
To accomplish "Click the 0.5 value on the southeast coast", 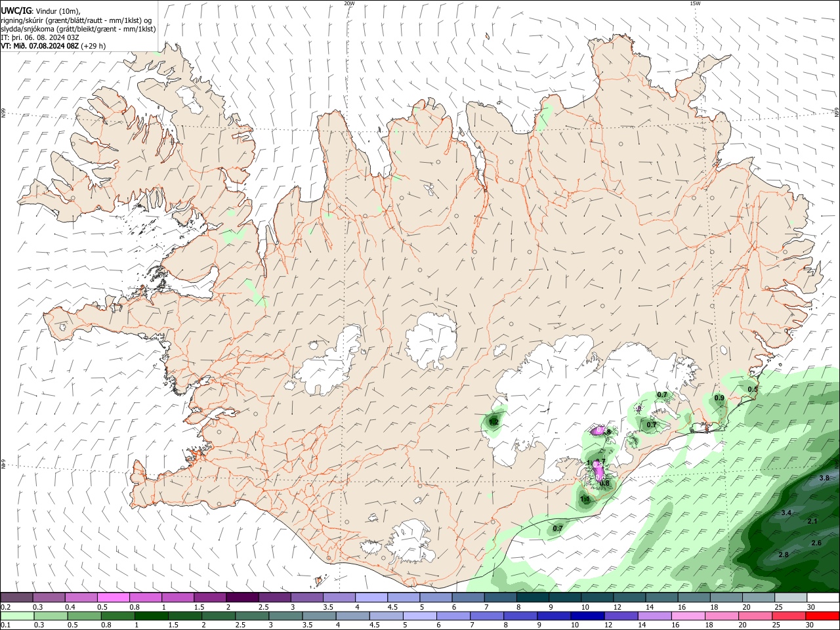I will [x=753, y=389].
